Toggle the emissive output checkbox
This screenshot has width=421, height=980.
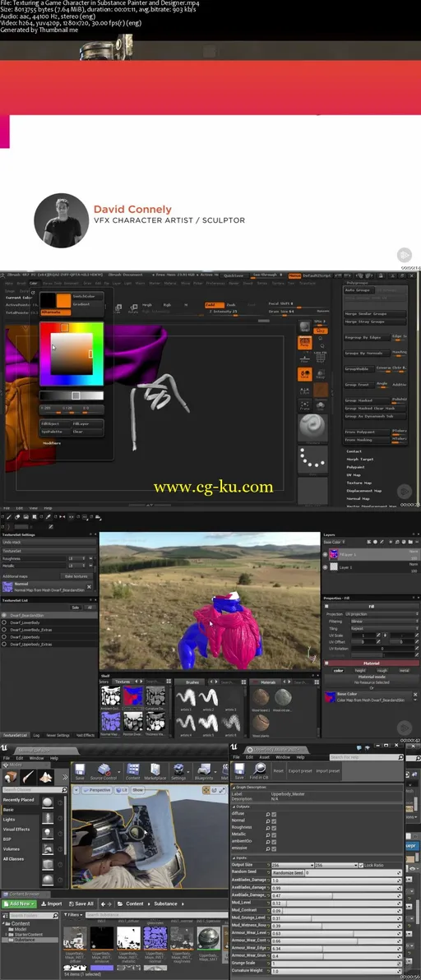tap(274, 848)
